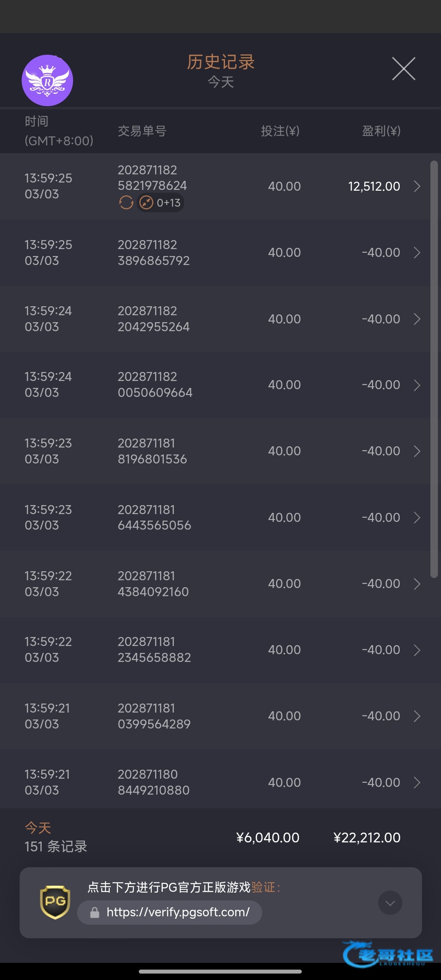Select transaction row ending 0399564289
441x980 pixels.
[x=220, y=716]
